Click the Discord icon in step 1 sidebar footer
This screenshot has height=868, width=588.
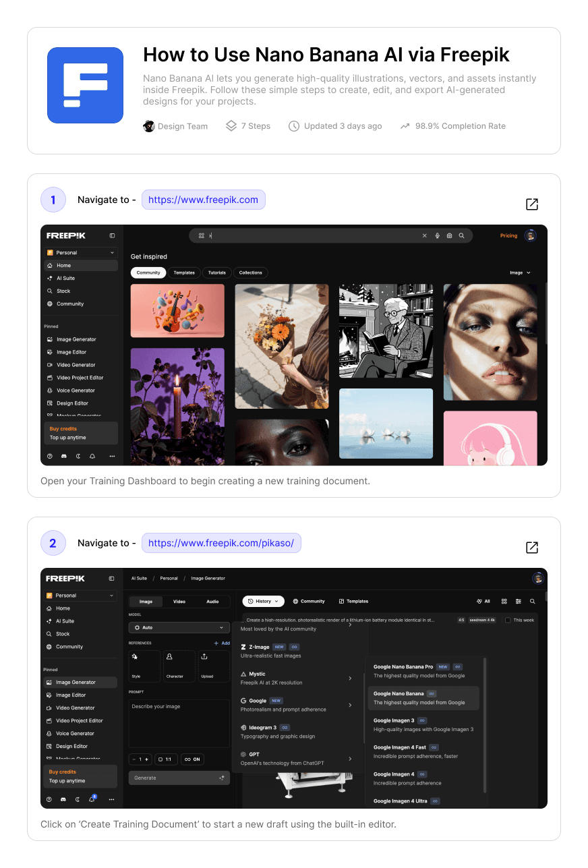64,456
